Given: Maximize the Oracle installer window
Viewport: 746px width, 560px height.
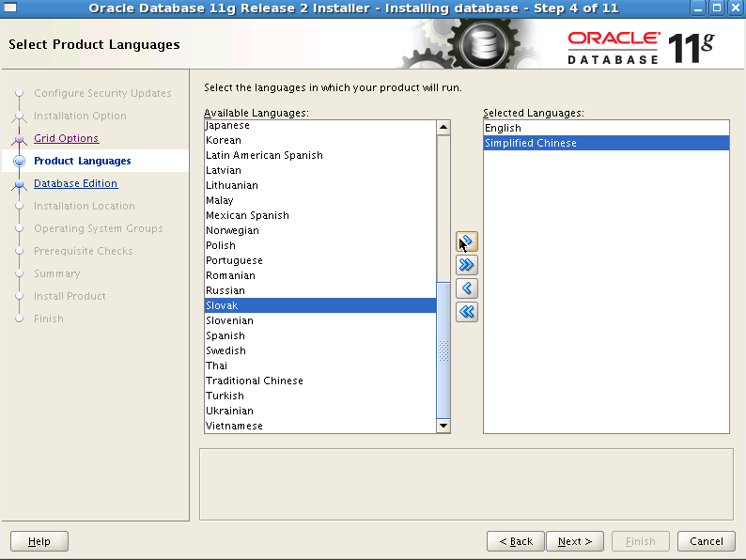Looking at the screenshot, I should (716, 8).
